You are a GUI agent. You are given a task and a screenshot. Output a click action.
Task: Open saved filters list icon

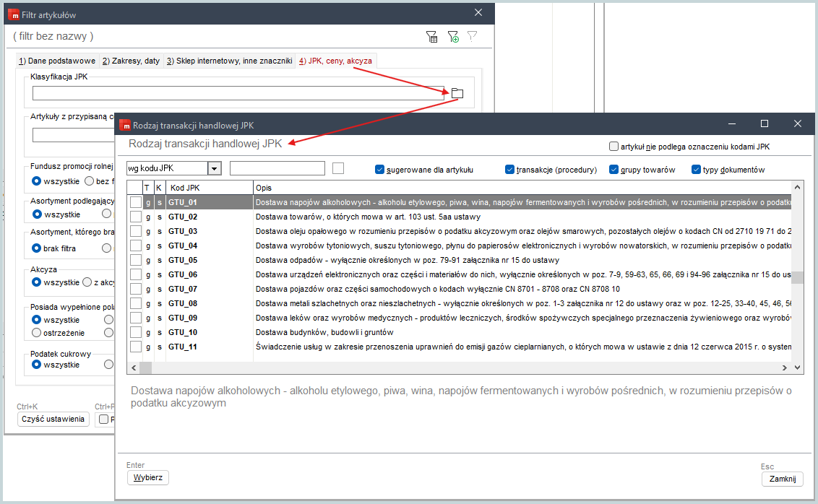click(x=432, y=37)
